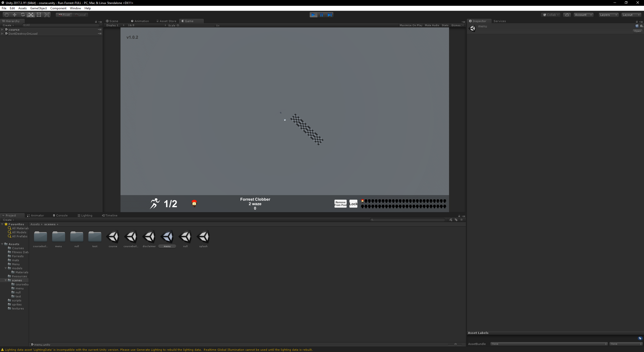644x352 pixels.
Task: Select the Hand tool in toolbar
Action: click(7, 15)
